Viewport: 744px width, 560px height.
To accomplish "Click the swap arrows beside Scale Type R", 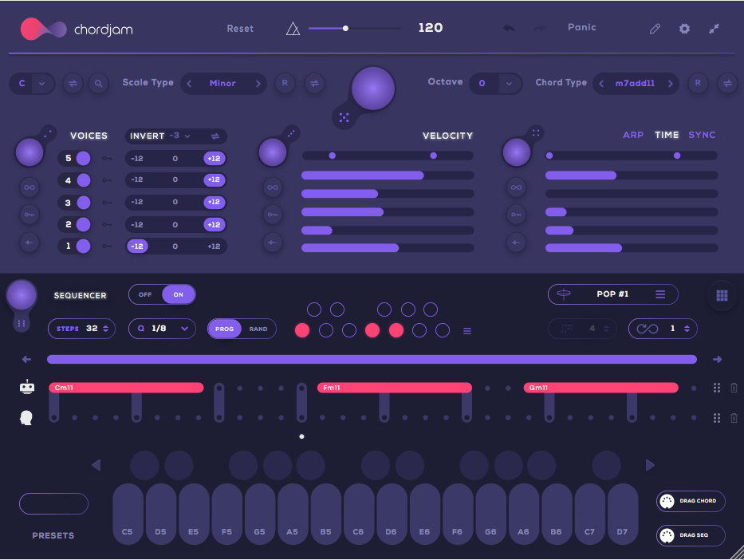I will (314, 84).
